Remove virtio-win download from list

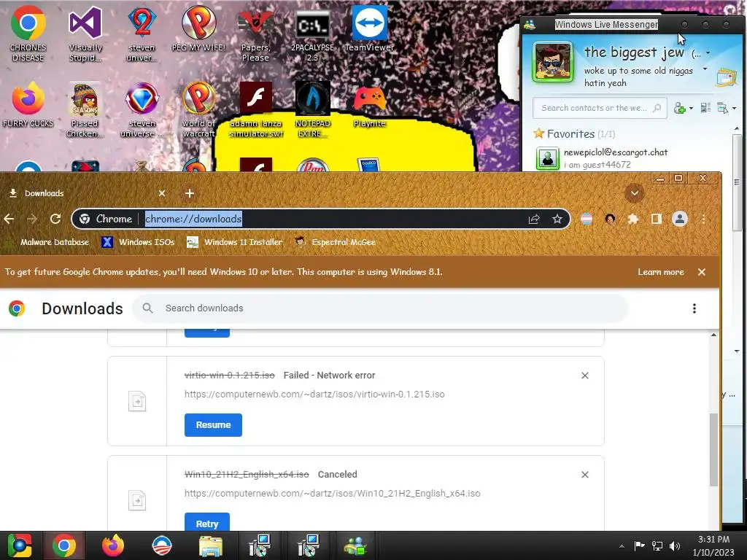point(585,376)
